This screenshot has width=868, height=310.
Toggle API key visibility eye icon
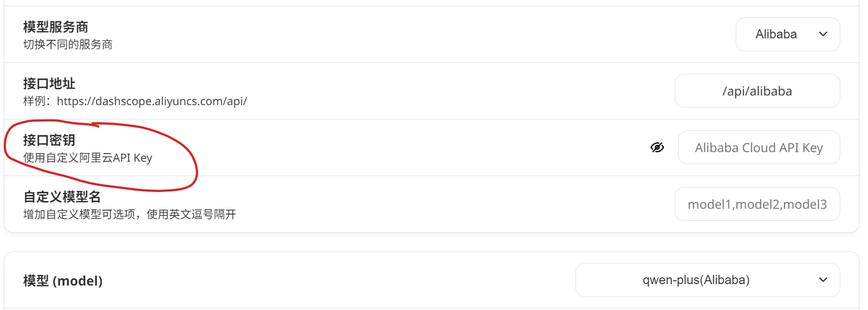pyautogui.click(x=657, y=147)
